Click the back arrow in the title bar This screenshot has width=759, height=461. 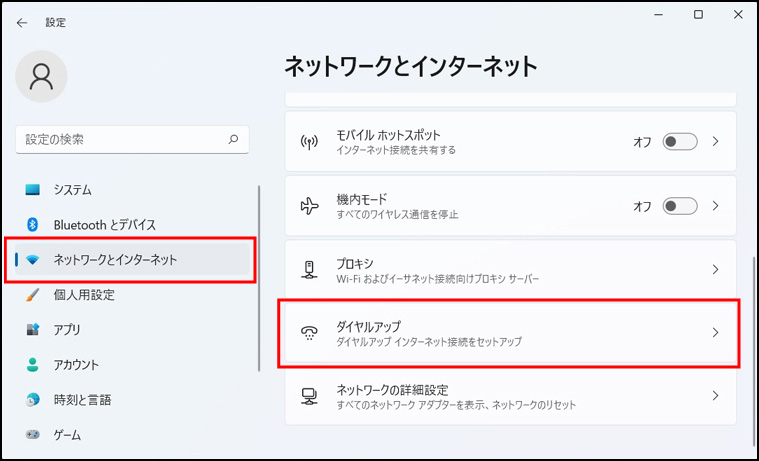(x=22, y=22)
